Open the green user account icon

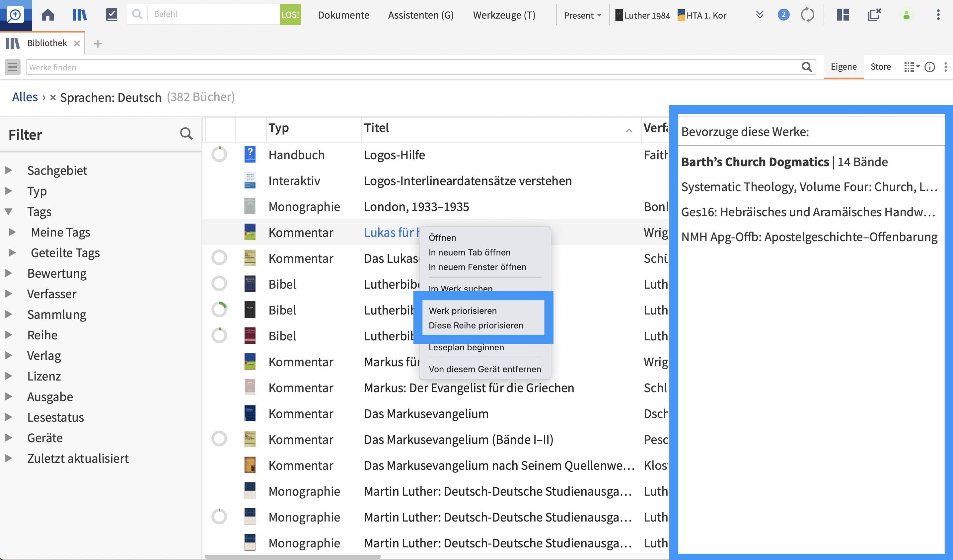[906, 15]
